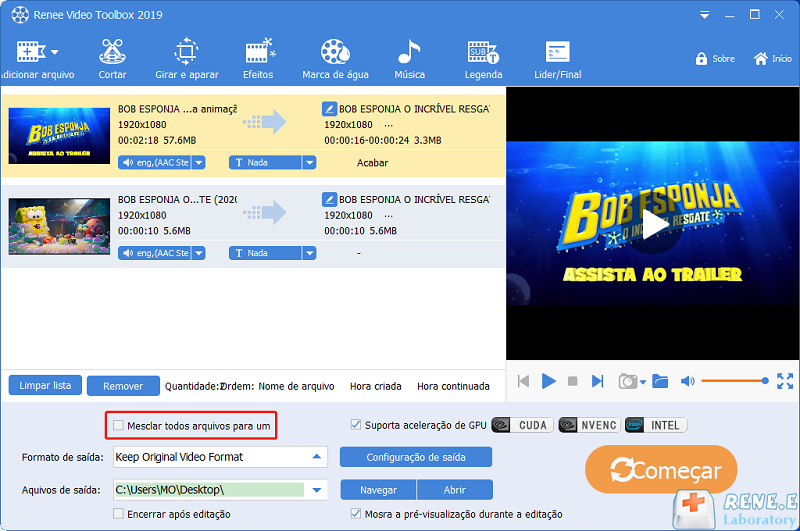Open the snapshot folder icon
The image size is (800, 531).
(x=660, y=381)
